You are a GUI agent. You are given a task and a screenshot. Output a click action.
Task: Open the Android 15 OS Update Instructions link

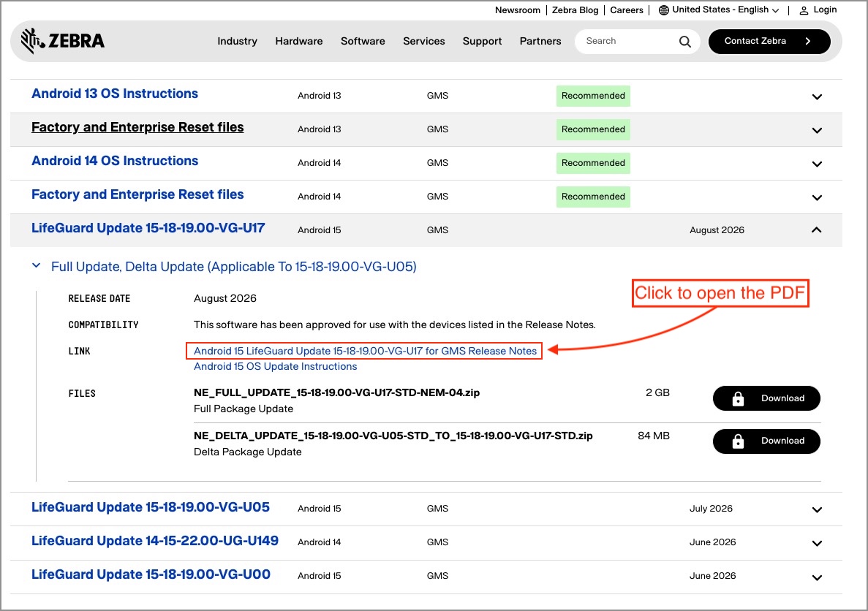tap(275, 366)
